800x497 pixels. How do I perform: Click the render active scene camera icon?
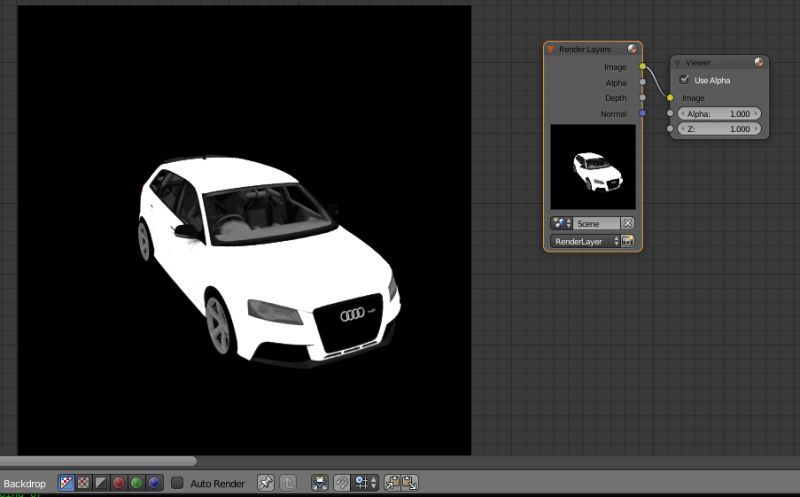click(628, 241)
